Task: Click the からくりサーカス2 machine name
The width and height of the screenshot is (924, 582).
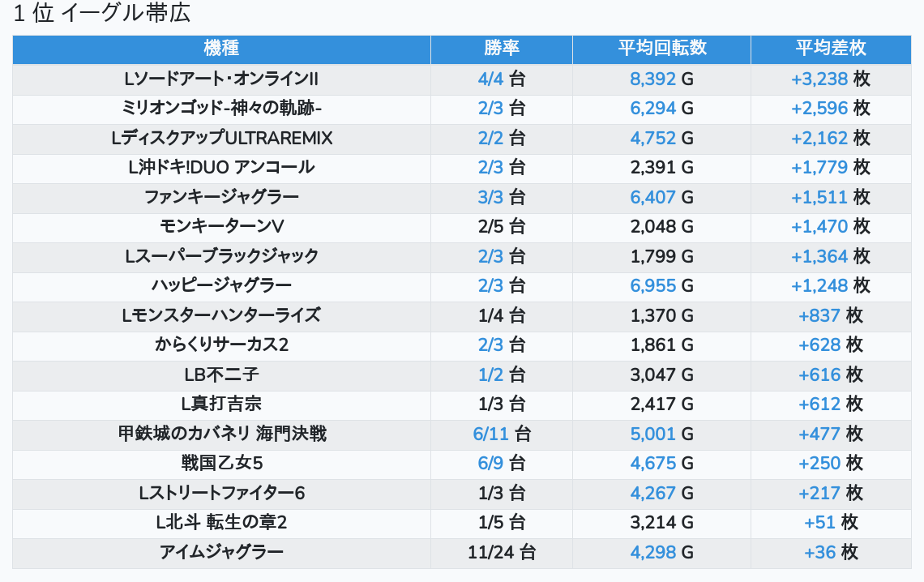Action: (x=221, y=345)
